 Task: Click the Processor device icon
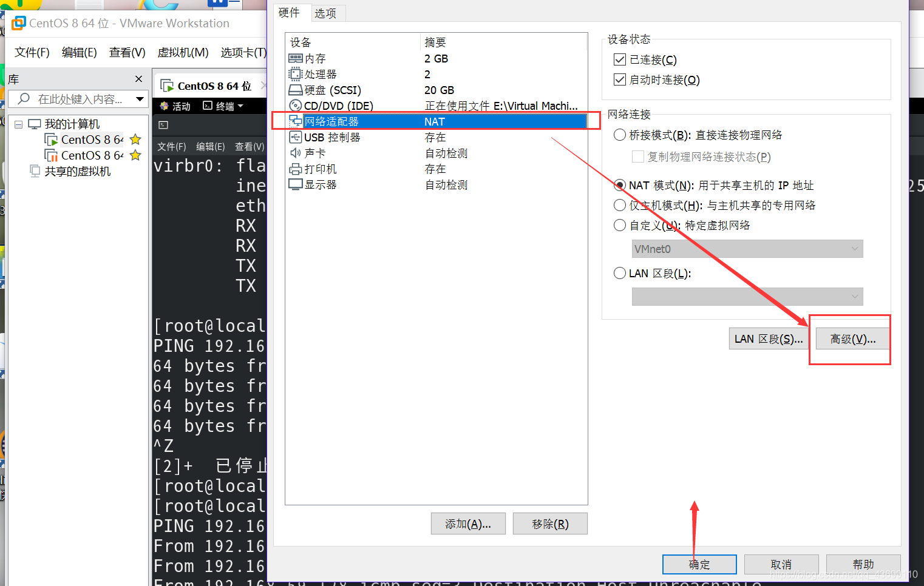pyautogui.click(x=296, y=74)
